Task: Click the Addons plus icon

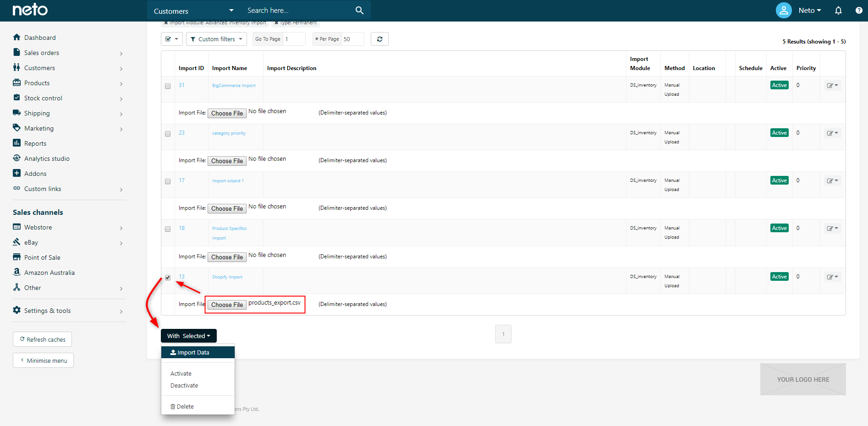Action: [17, 173]
